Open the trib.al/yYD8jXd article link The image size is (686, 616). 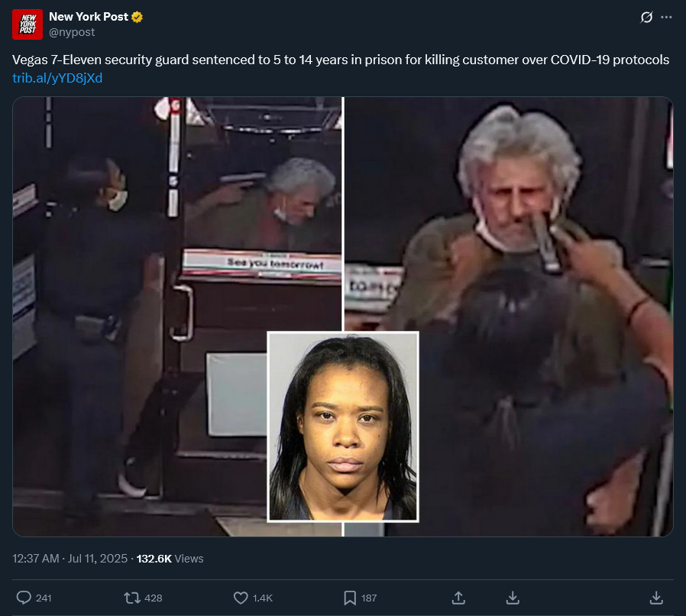tap(57, 78)
